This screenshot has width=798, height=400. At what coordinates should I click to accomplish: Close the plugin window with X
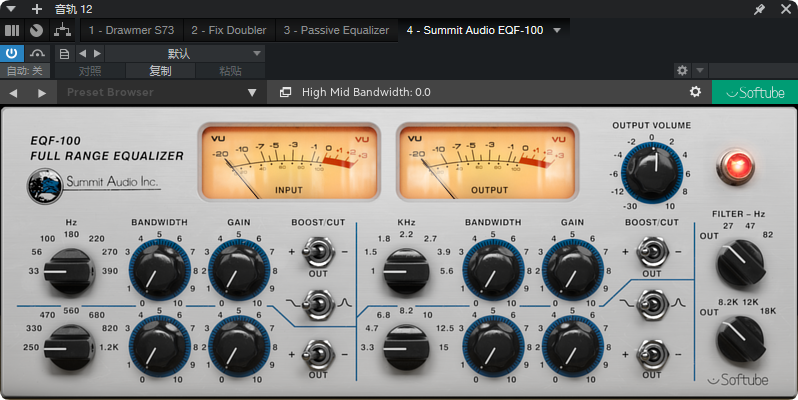[785, 9]
